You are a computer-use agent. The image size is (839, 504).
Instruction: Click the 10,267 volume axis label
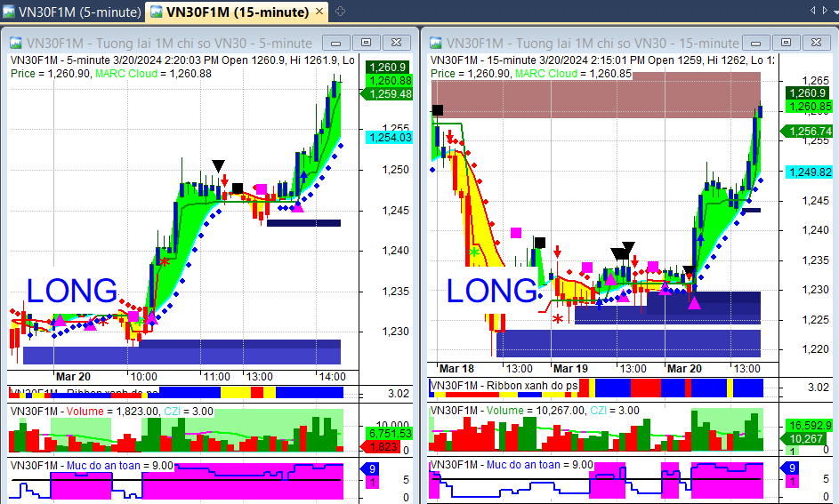[x=805, y=439]
